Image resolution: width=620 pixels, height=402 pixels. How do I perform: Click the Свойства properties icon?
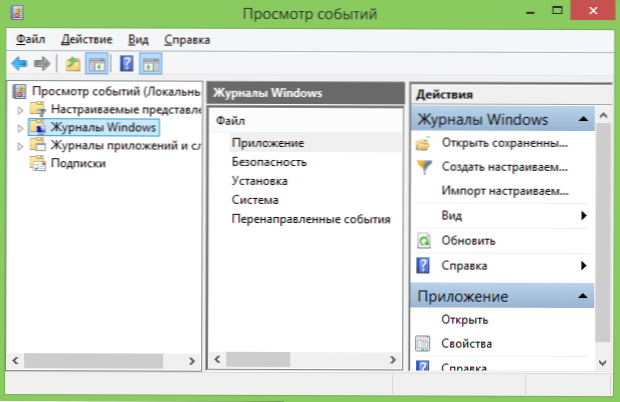[423, 343]
